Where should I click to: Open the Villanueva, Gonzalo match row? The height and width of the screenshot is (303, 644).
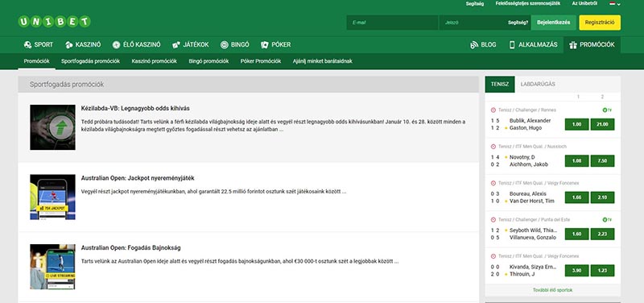(533, 238)
